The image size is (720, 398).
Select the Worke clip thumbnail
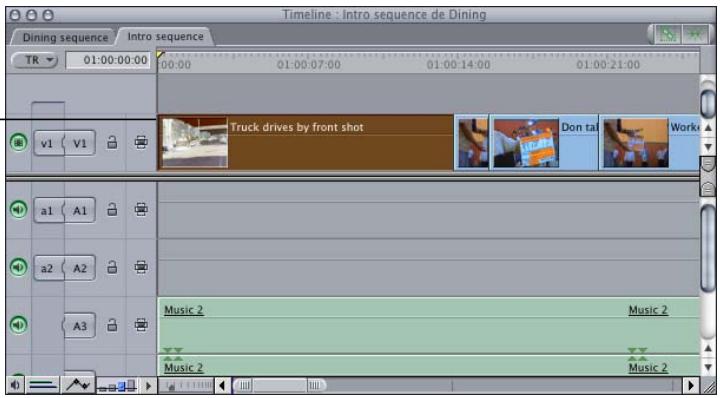point(636,143)
